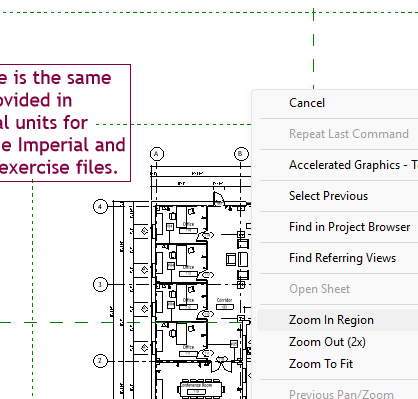Click the Corridor room label
Screen dimensions: 418x399
(x=224, y=300)
